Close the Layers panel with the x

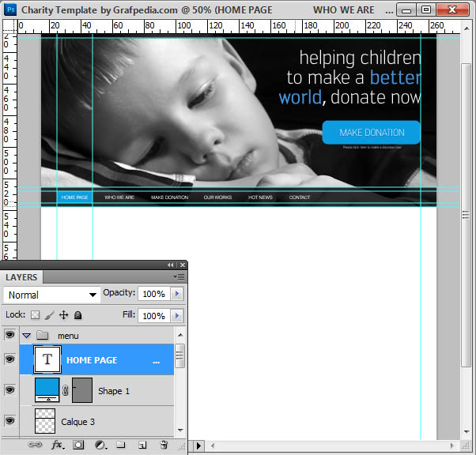(183, 265)
